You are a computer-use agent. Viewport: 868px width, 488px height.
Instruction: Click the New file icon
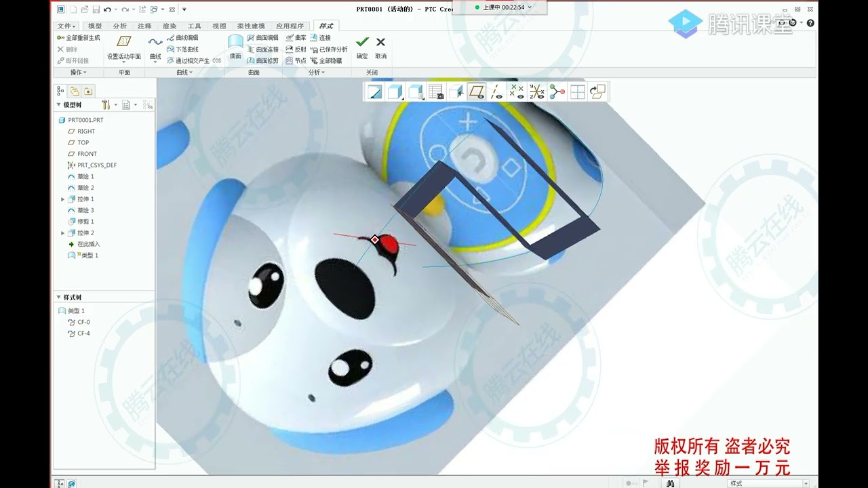pyautogui.click(x=73, y=9)
